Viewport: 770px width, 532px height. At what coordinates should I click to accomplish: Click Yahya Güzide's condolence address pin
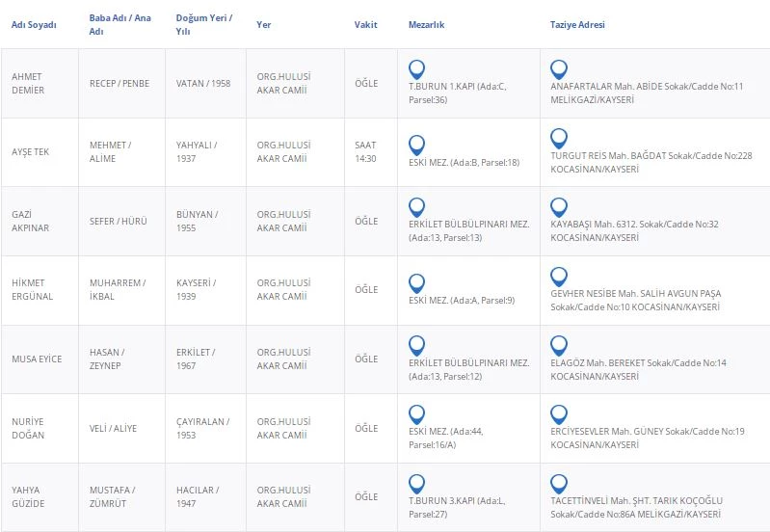click(558, 484)
